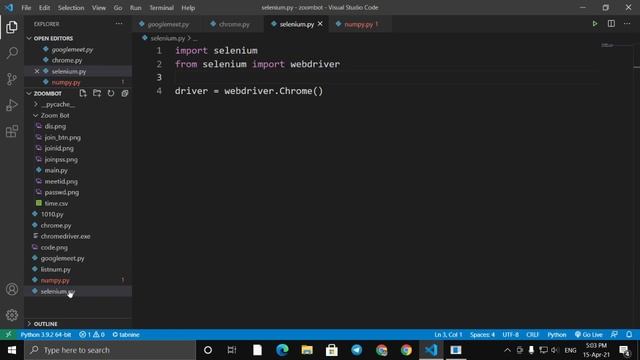Open the Run and Debug view
Screen dimensions: 640x360
(x=12, y=105)
